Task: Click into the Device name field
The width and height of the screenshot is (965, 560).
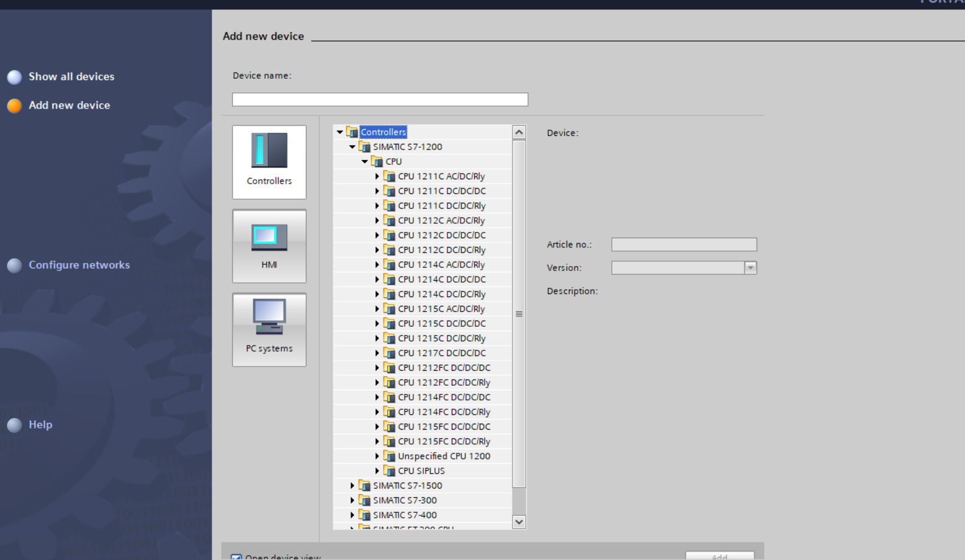Action: pyautogui.click(x=380, y=99)
